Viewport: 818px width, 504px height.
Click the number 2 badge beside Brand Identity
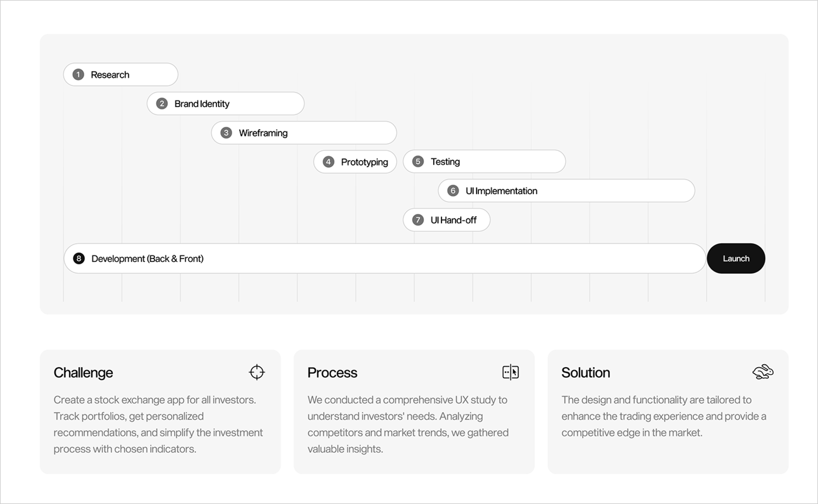click(162, 104)
